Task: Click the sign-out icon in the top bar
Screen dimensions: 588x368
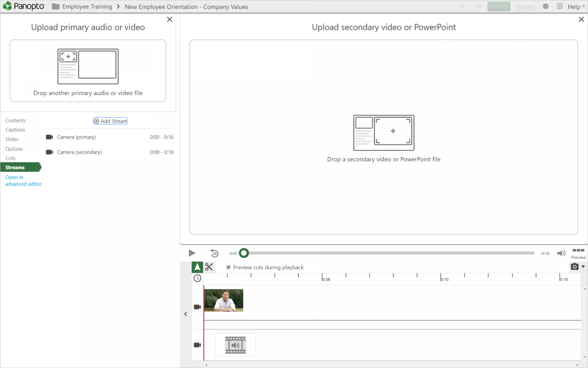Action: (x=560, y=6)
